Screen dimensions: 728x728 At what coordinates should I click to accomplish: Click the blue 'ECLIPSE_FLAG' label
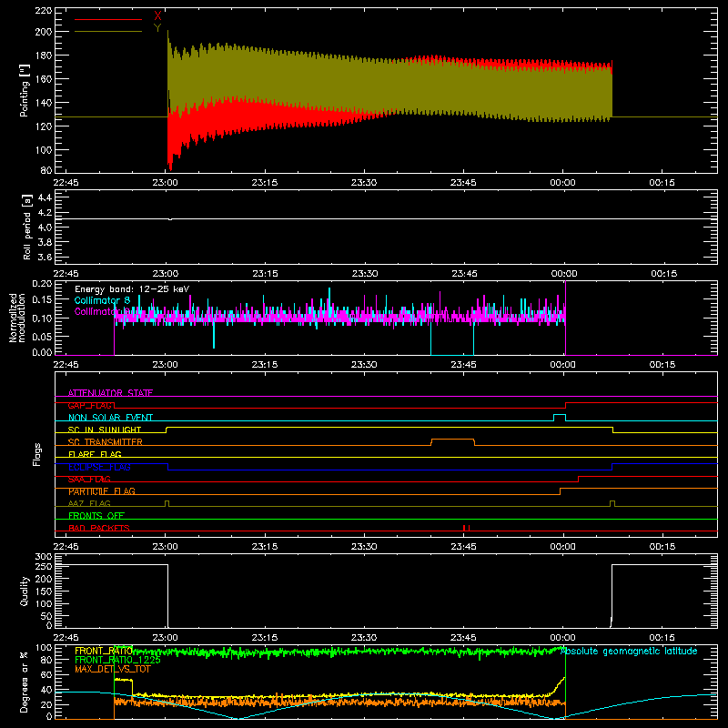[x=99, y=467]
